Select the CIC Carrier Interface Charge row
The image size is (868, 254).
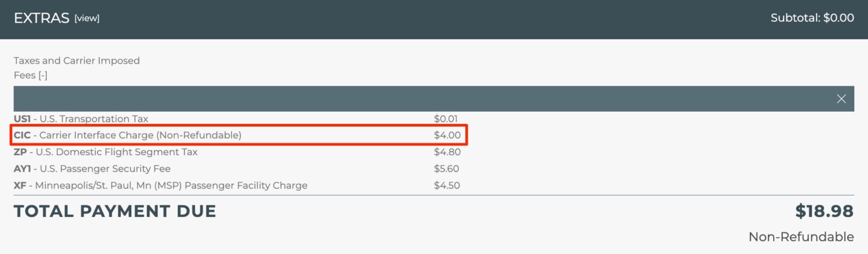(x=127, y=135)
